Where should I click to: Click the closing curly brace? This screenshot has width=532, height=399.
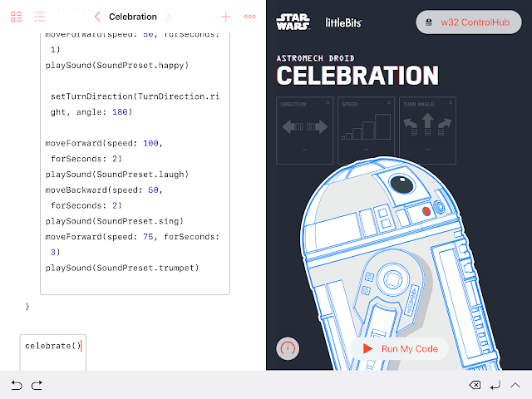[x=27, y=307]
